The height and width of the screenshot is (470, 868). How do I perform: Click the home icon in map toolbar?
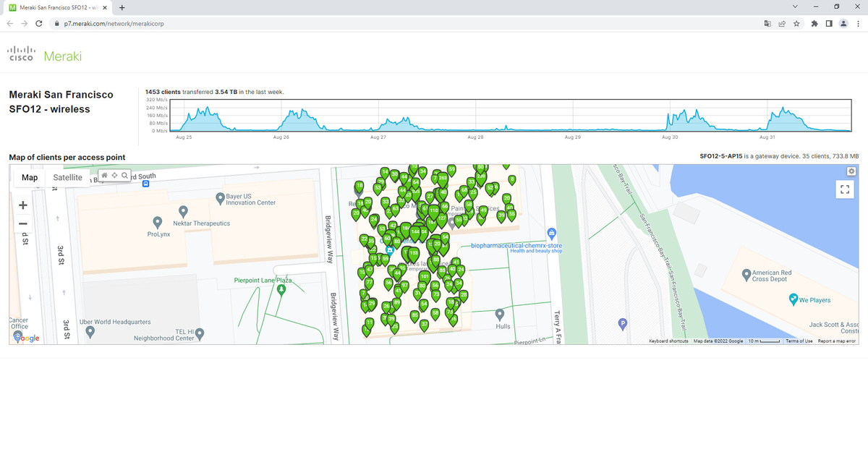point(105,176)
